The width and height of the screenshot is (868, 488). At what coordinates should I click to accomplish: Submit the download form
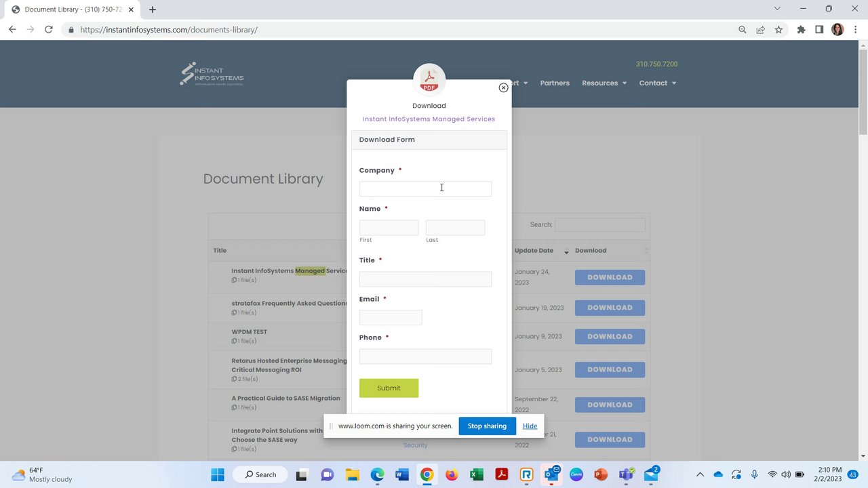[389, 388]
